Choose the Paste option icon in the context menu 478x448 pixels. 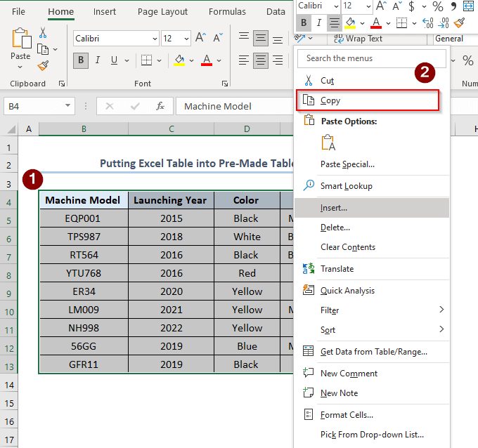(328, 143)
